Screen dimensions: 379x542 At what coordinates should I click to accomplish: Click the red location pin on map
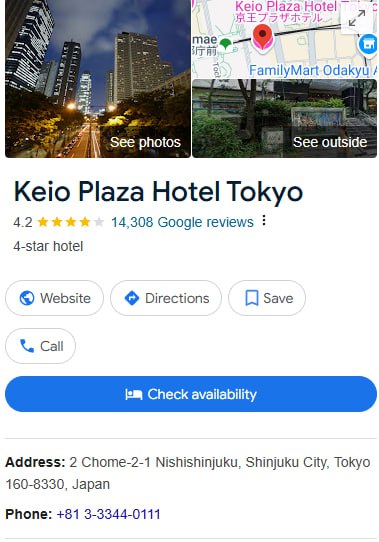click(263, 37)
